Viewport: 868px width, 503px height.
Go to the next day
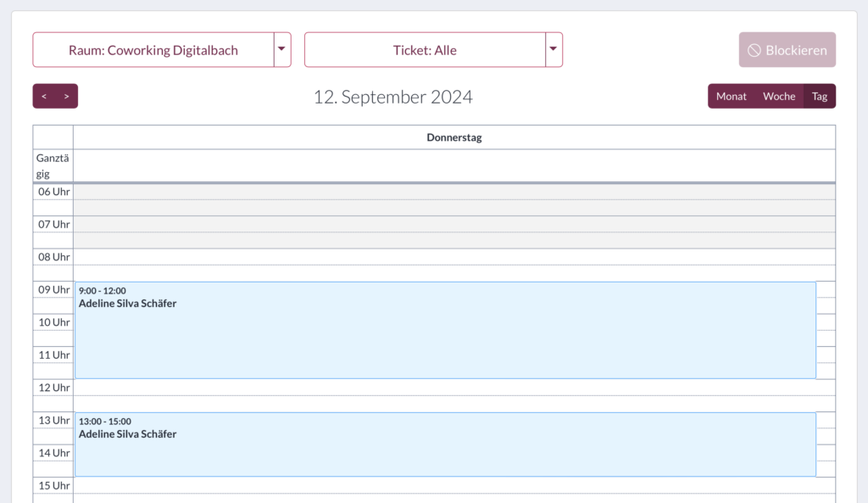coord(66,97)
